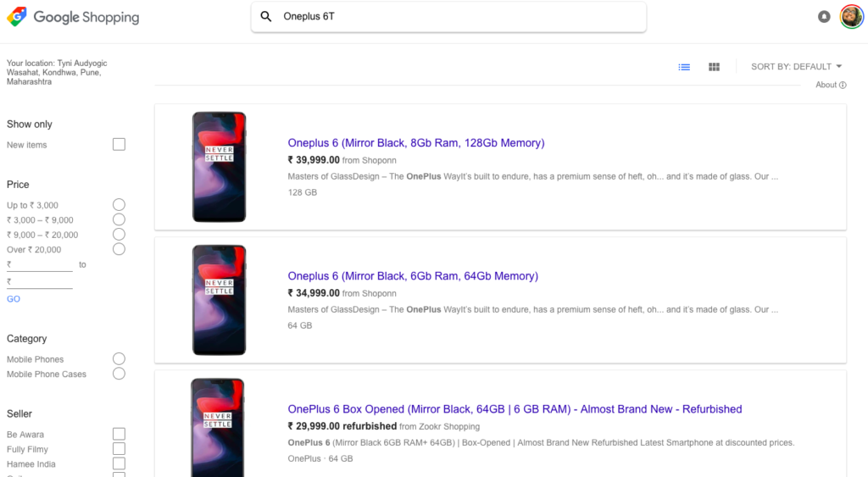868x477 pixels.
Task: Switch to grid view layout
Action: [x=714, y=67]
